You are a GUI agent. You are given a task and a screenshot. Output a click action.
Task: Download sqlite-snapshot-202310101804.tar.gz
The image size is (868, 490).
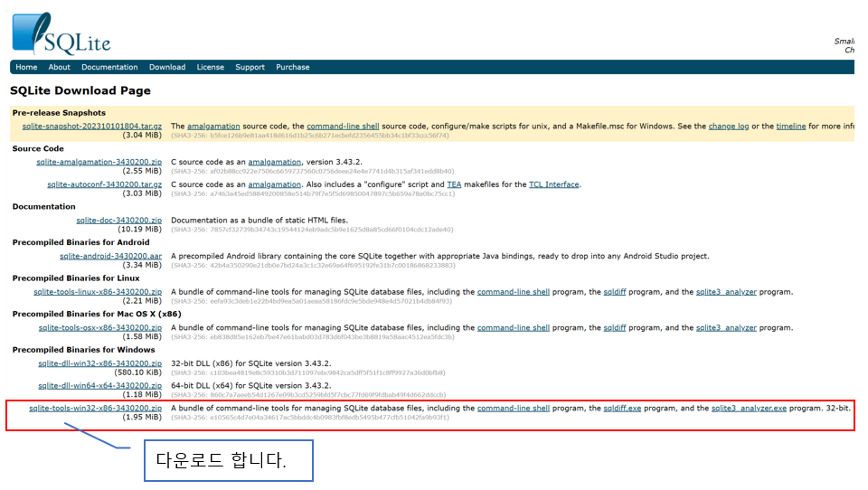point(92,127)
